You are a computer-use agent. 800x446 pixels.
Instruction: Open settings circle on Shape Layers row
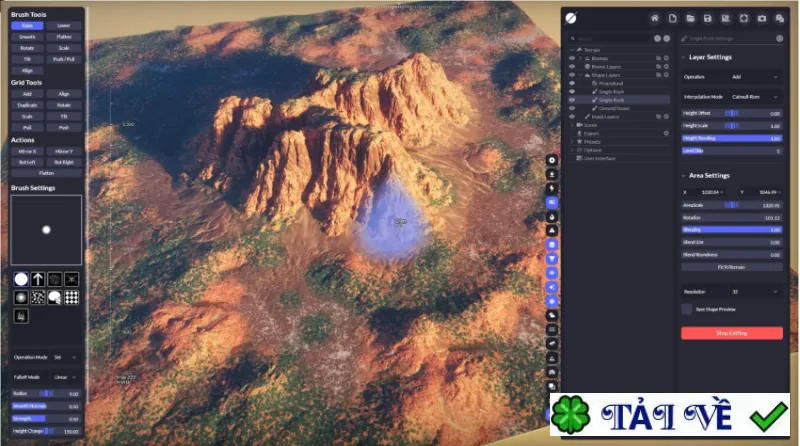666,75
